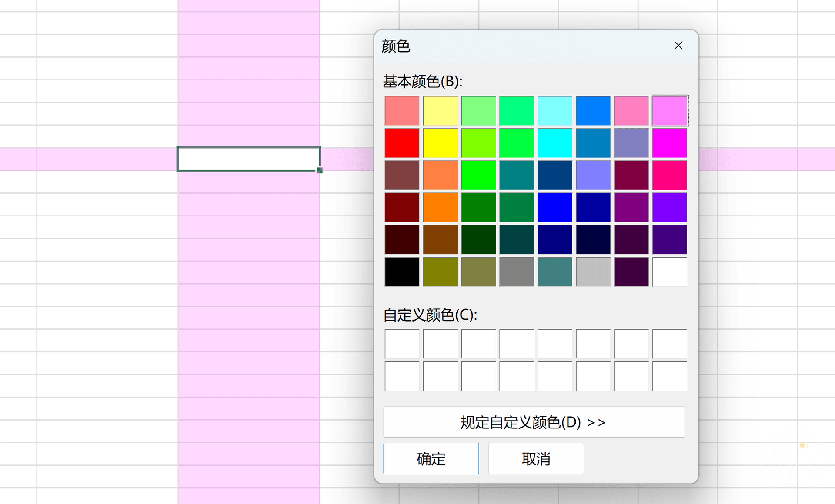Click the selected white spreadsheet cell
835x504 pixels.
248,159
